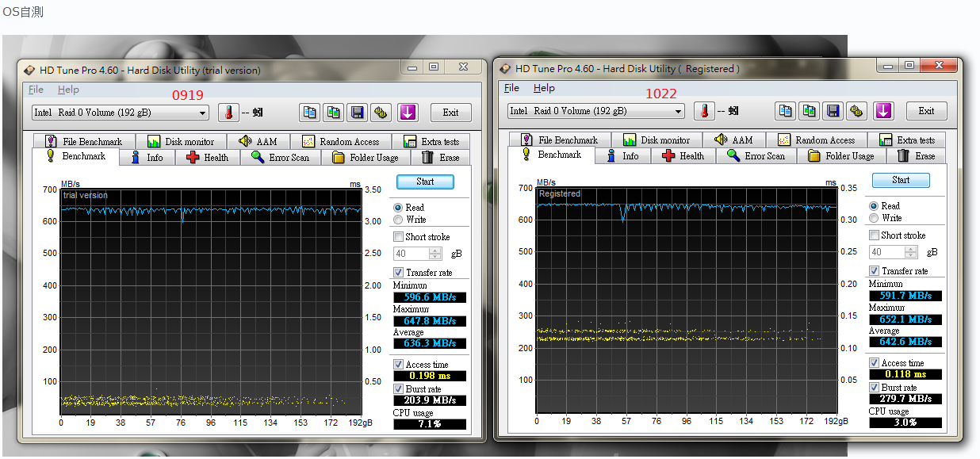
Task: Switch to Info tab in trial window
Action: coord(147,158)
